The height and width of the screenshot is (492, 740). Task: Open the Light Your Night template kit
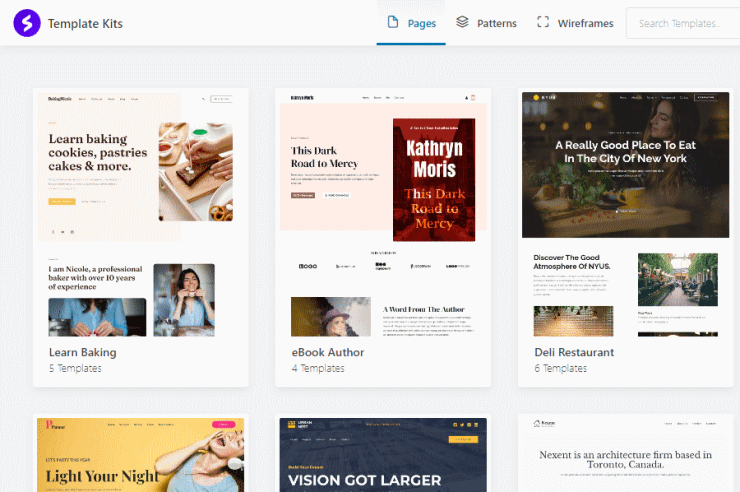[141, 455]
